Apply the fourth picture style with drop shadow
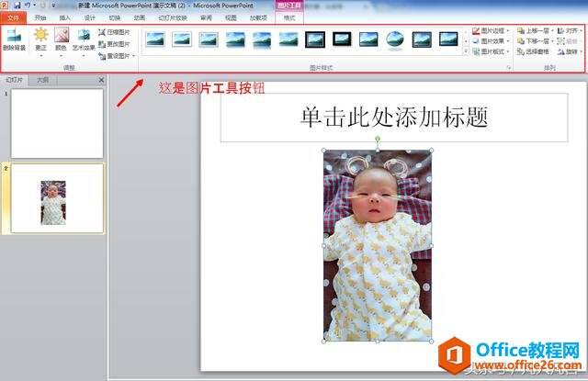The width and height of the screenshot is (588, 381). click(x=235, y=39)
